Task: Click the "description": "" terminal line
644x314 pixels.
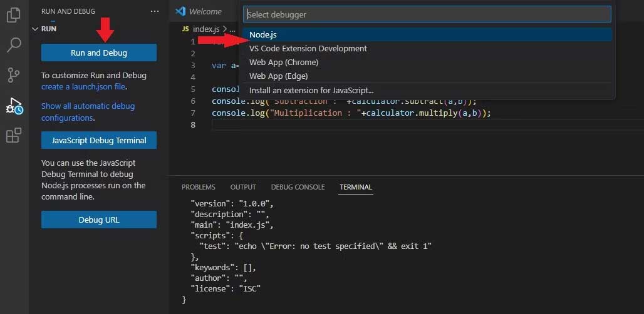Action: tap(230, 214)
